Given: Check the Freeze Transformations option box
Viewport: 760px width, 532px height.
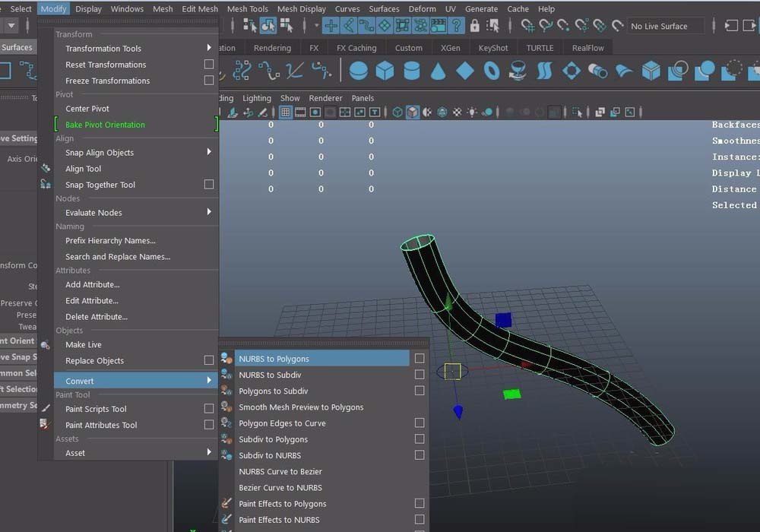Looking at the screenshot, I should pos(208,81).
